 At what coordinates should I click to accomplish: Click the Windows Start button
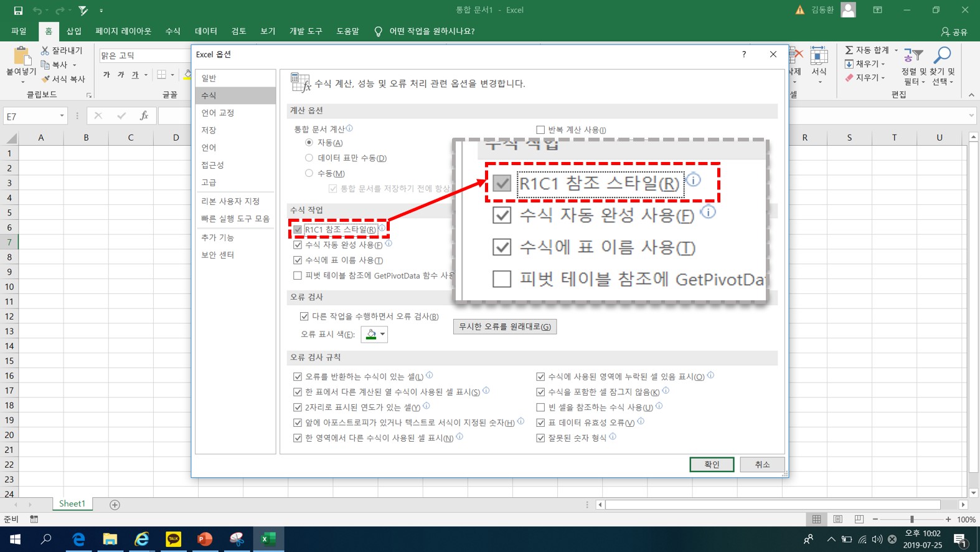tap(15, 539)
